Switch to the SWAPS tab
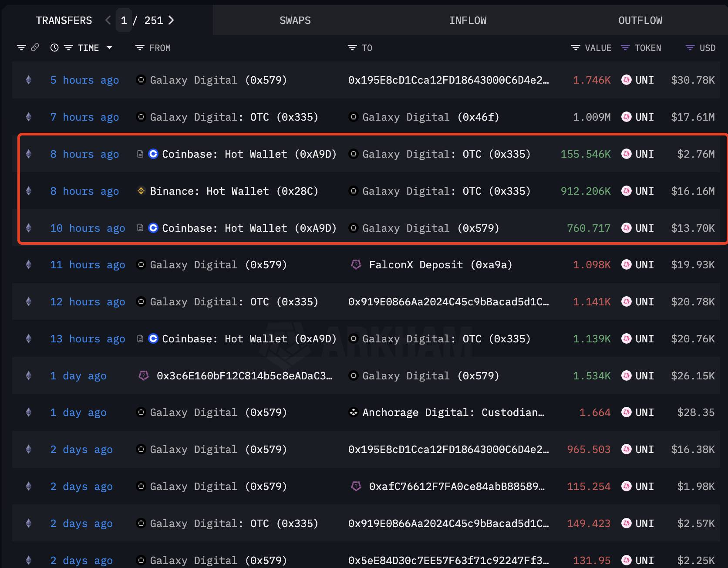This screenshot has height=568, width=728. pos(295,20)
